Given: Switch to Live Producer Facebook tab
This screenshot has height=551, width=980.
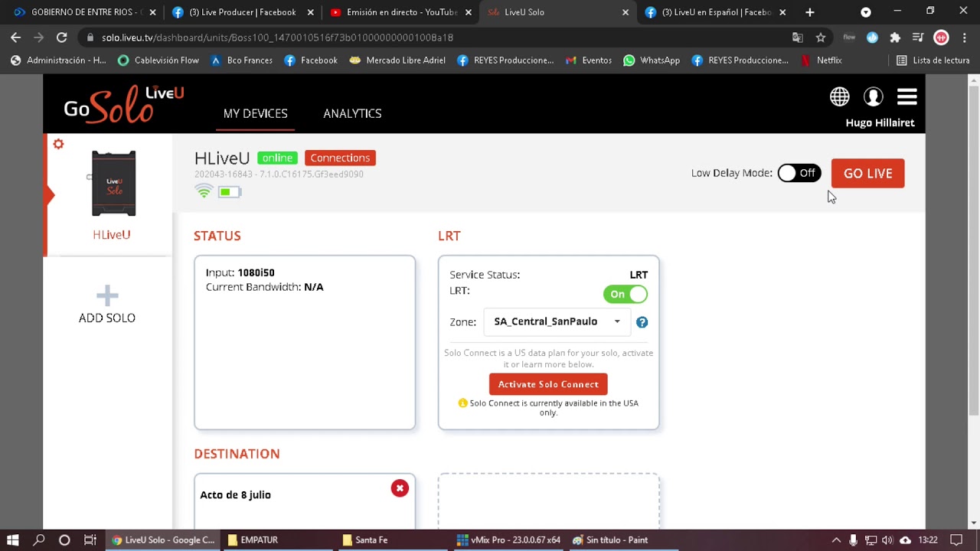Looking at the screenshot, I should click(242, 12).
